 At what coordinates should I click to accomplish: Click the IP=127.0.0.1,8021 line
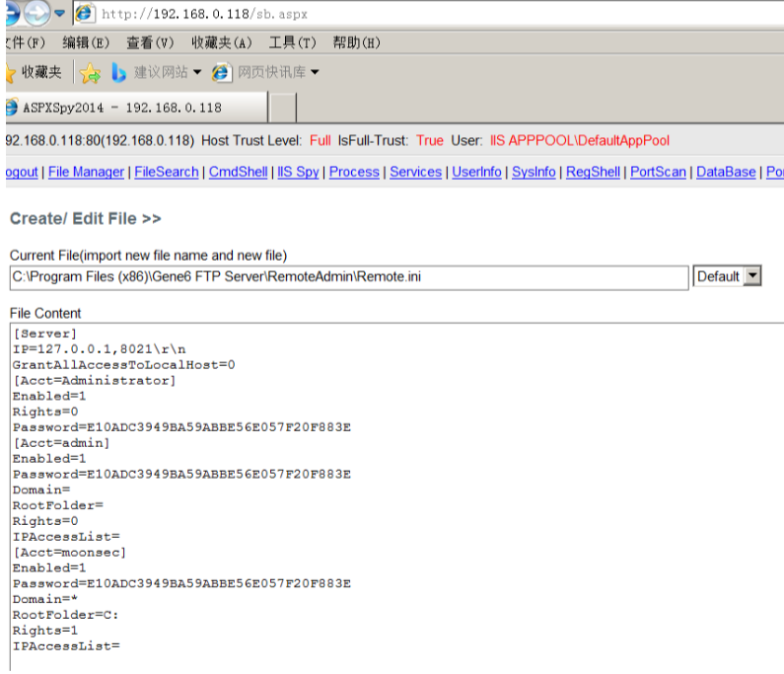99,349
